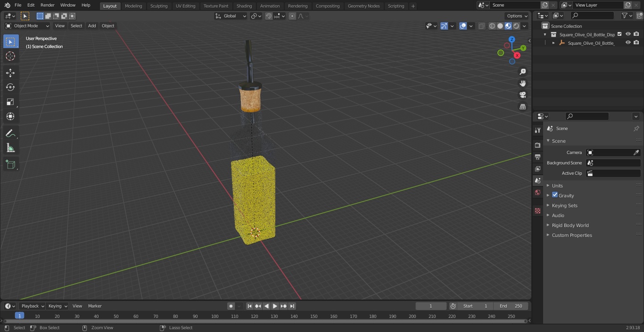Click the camera eyedropper icon
The image size is (644, 332).
(x=636, y=153)
